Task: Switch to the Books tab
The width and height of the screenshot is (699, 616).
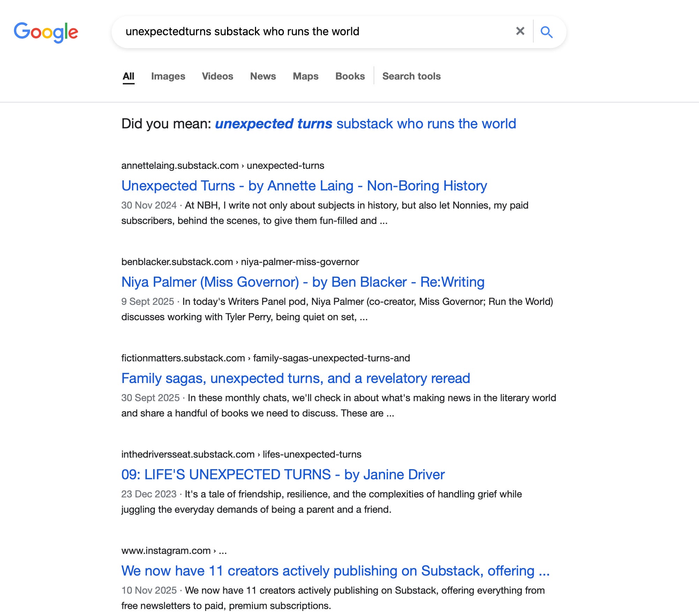Action: click(x=350, y=76)
